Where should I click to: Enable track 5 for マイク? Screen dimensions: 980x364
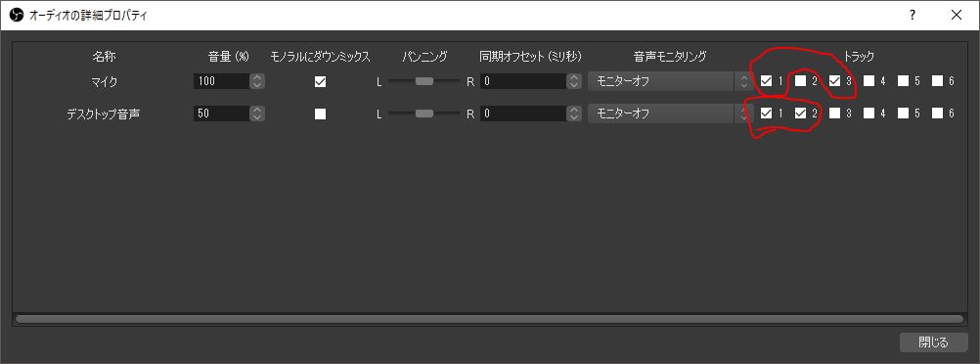903,80
